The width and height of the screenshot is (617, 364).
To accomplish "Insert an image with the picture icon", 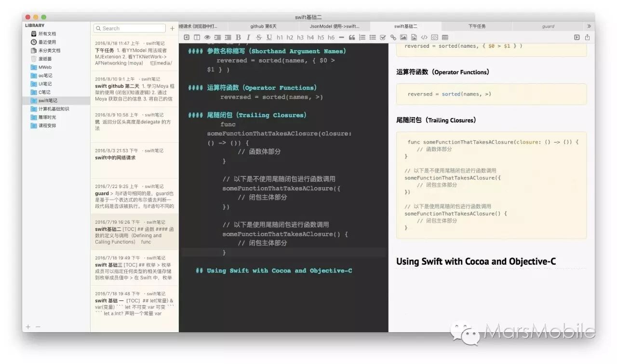I will point(403,37).
